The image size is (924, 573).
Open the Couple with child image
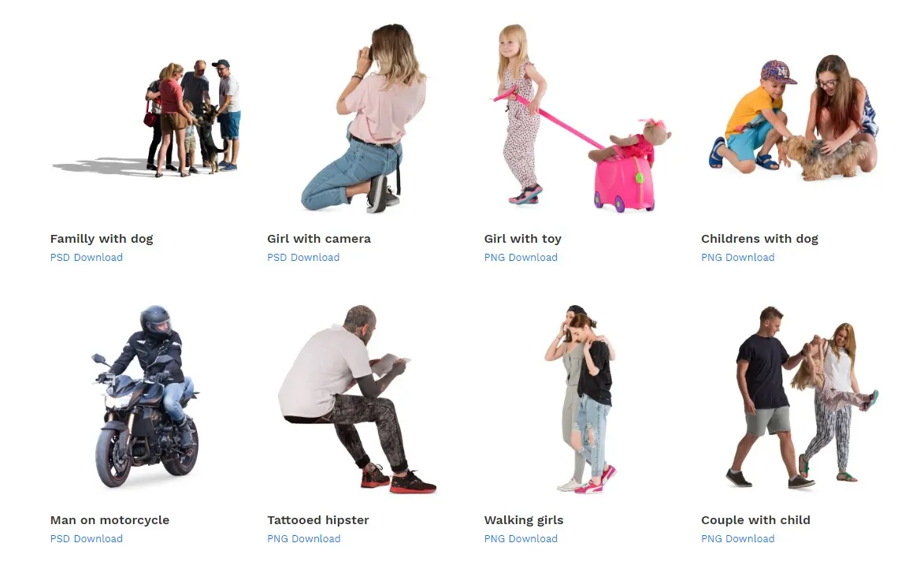[x=802, y=396]
